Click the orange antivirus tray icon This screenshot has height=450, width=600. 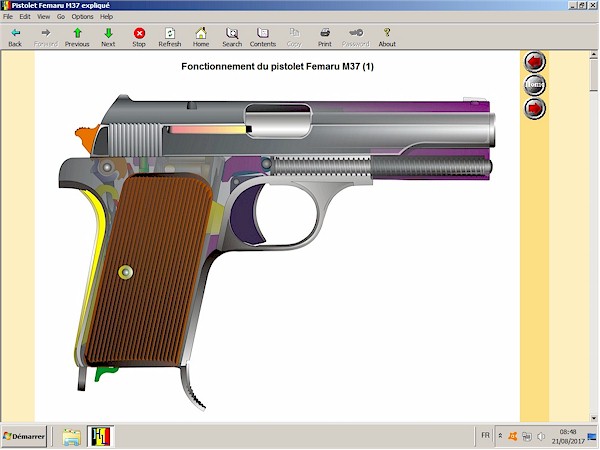[512, 436]
